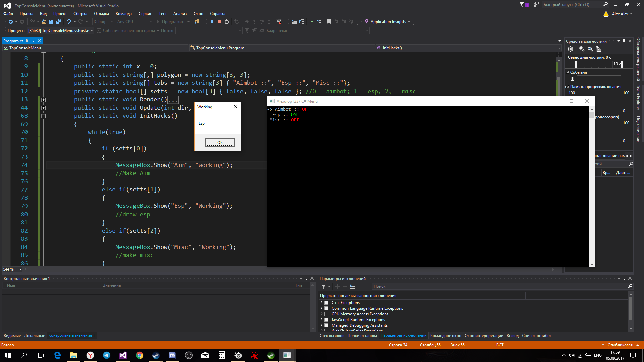The image size is (644, 362).
Task: Expand Managed Debugging Assistants node
Action: [321, 325]
